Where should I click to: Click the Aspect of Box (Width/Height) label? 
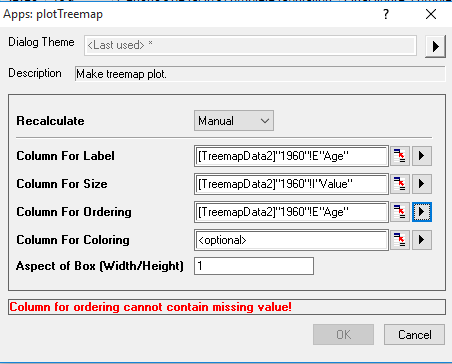click(100, 266)
